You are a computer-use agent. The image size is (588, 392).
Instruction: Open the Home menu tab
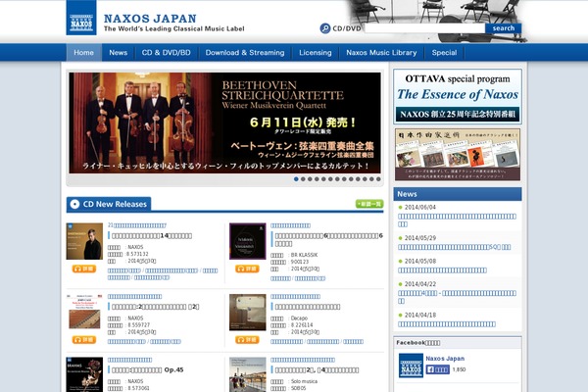(84, 53)
